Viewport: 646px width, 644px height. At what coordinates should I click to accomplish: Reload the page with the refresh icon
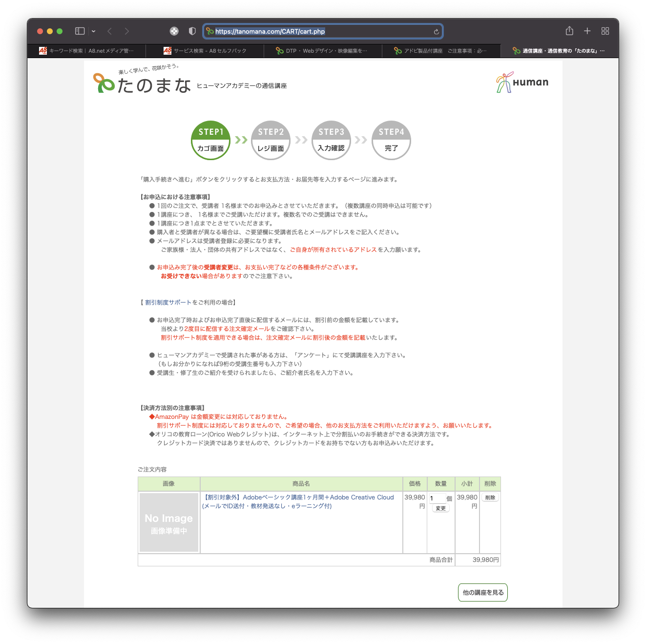click(x=436, y=32)
